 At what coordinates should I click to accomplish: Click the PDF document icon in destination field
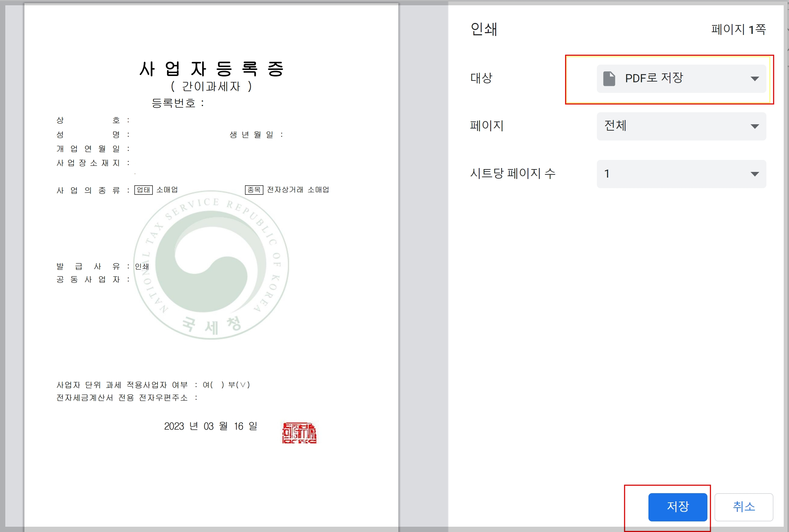tap(609, 78)
